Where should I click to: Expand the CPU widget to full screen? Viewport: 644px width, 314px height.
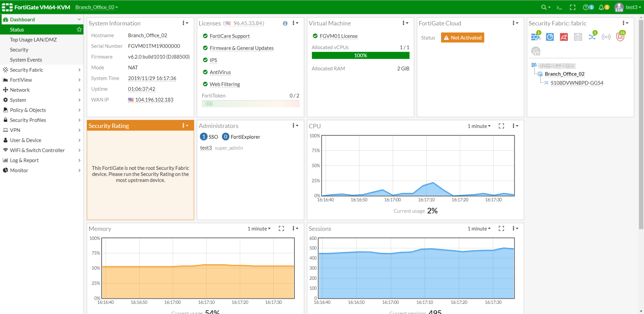click(501, 126)
